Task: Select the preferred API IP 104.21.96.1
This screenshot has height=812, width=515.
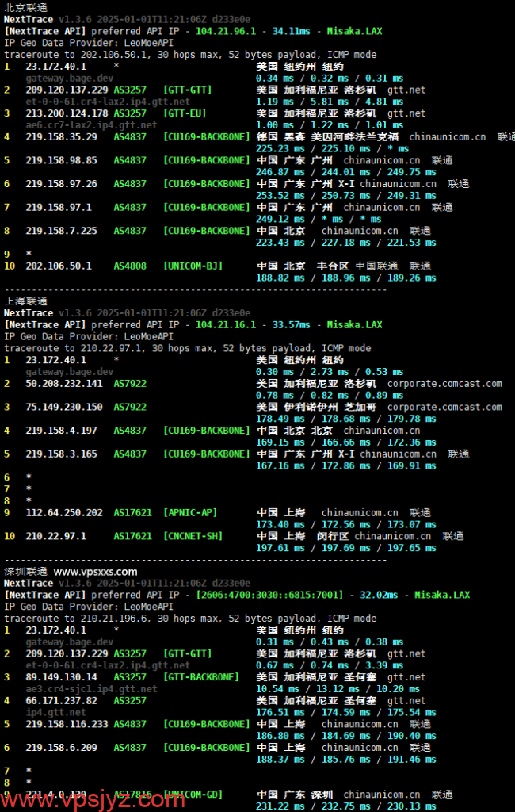Action: click(x=226, y=31)
